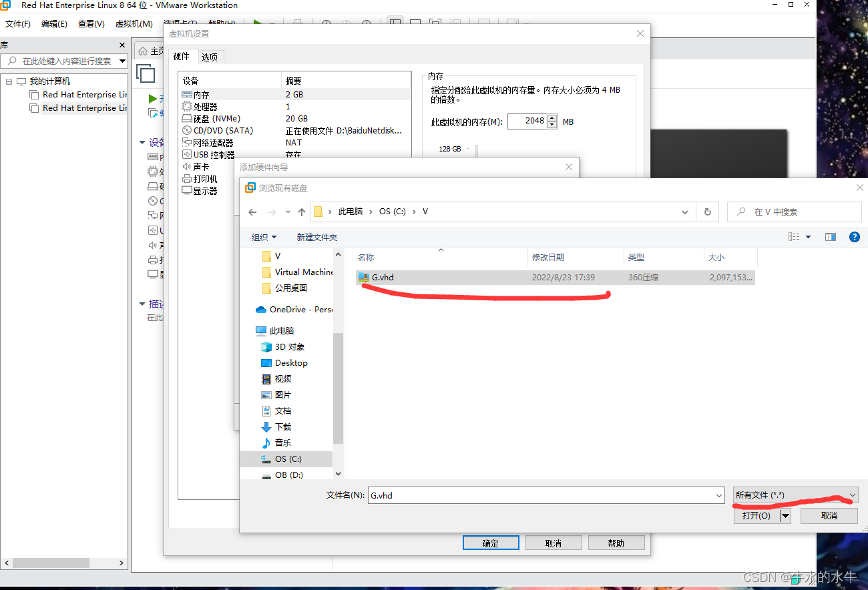Open the file type filter 所有文件 dropdown
The height and width of the screenshot is (590, 868).
click(795, 495)
